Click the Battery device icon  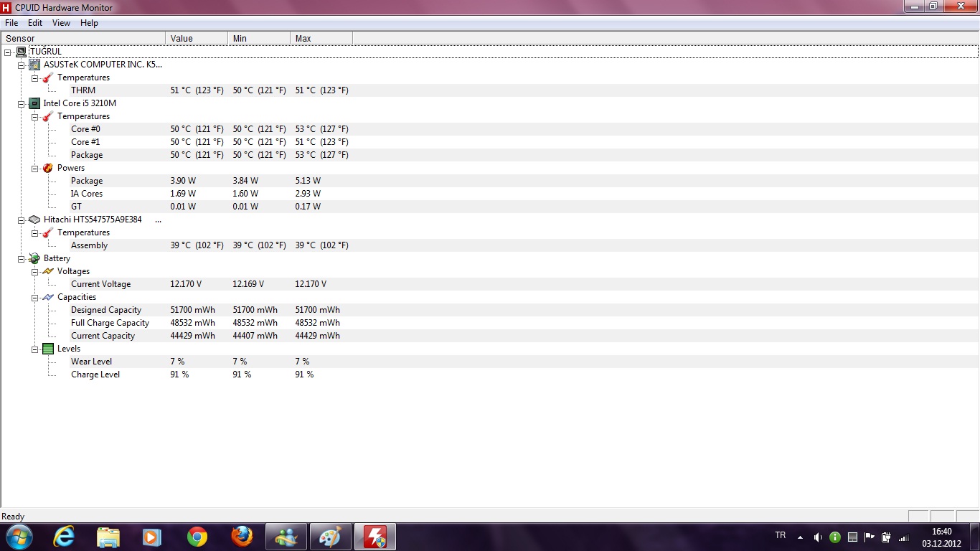[34, 258]
